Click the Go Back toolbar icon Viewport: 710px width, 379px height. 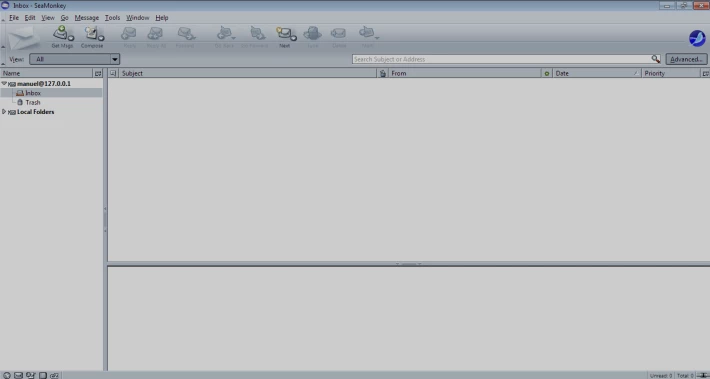pos(224,34)
